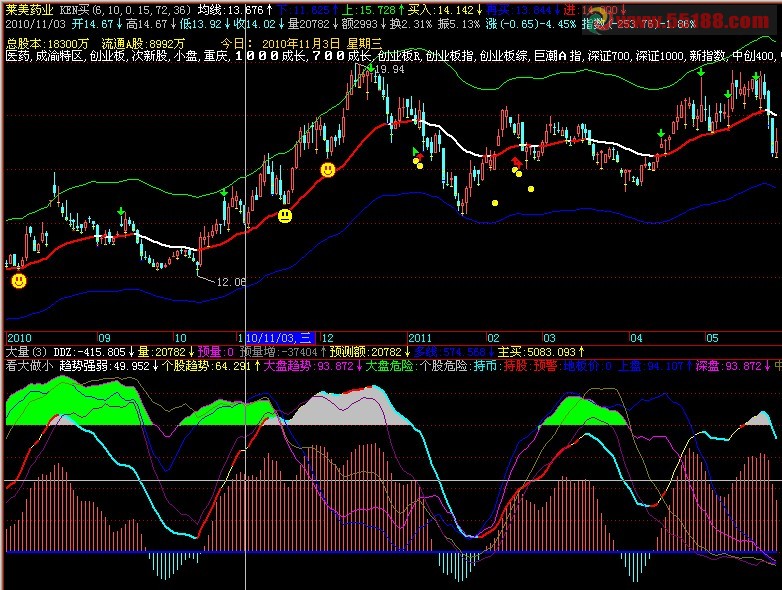Image resolution: width=782 pixels, height=590 pixels.
Task: Click the smiley marker below the red average line
Action: pos(285,215)
